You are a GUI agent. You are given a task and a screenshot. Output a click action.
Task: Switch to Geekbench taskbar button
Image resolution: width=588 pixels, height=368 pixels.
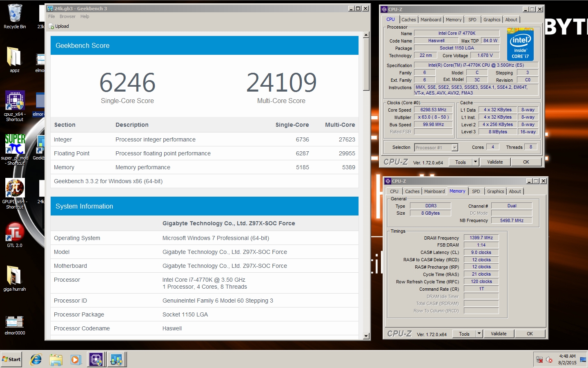pos(117,360)
